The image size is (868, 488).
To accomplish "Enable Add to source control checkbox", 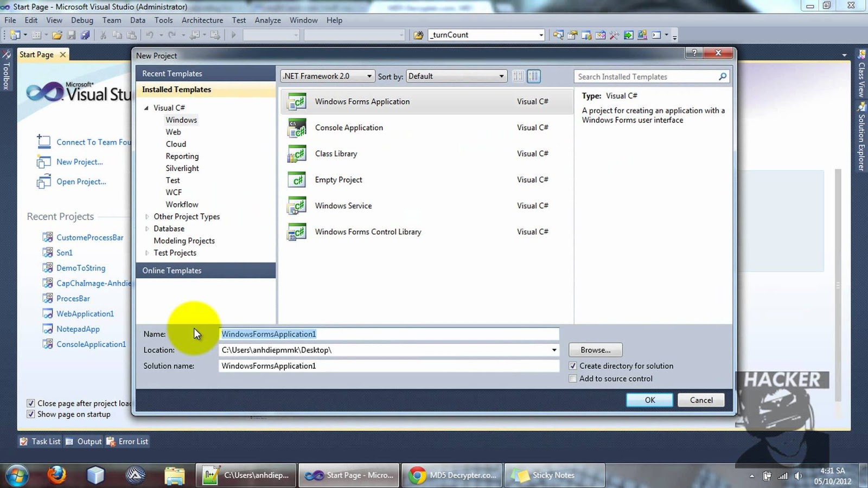I will [x=573, y=378].
